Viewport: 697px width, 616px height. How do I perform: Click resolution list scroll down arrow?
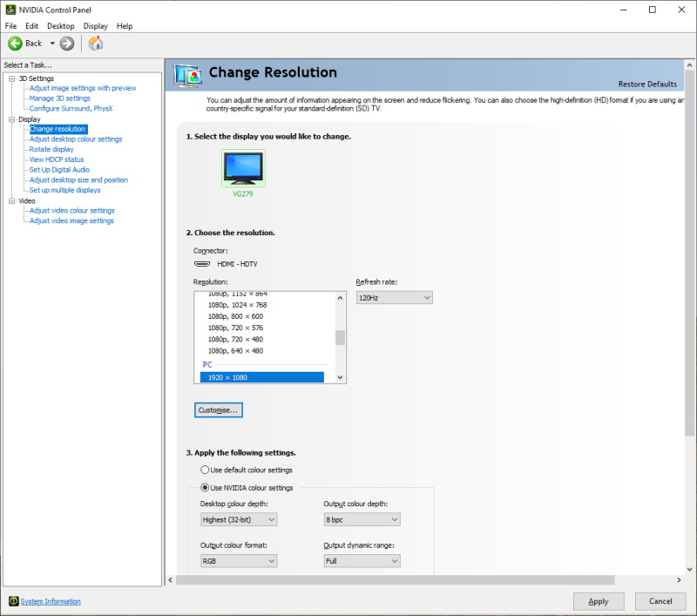340,377
